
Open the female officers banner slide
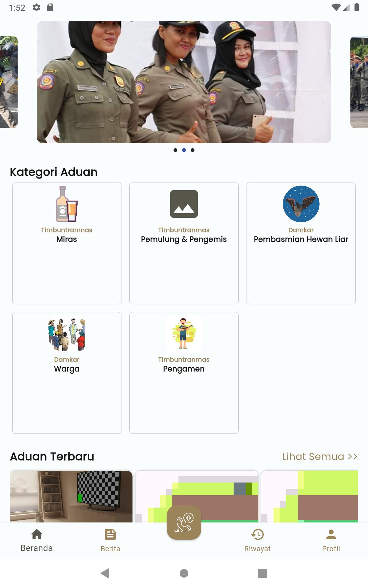(184, 82)
